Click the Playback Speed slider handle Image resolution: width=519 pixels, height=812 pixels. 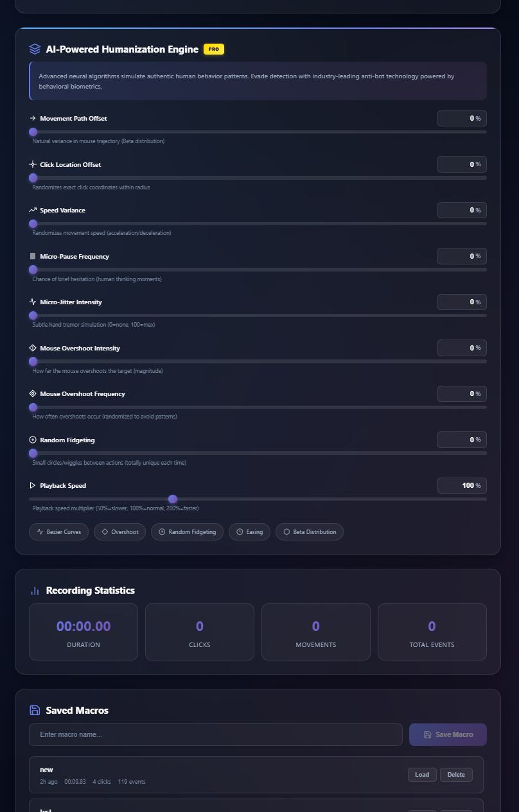click(x=172, y=499)
